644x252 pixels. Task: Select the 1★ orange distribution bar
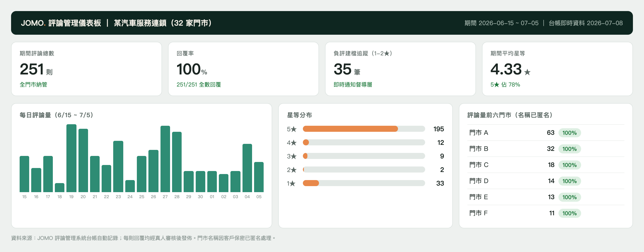(311, 183)
